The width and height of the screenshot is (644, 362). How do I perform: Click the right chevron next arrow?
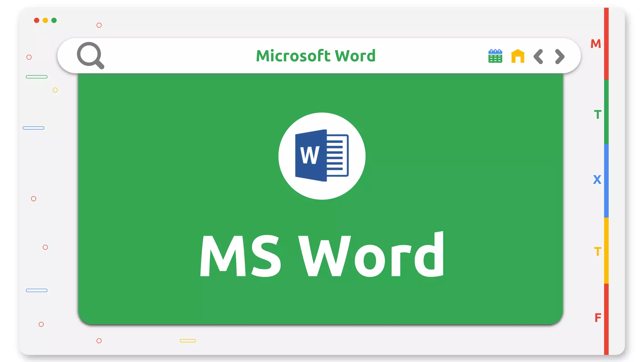[560, 57]
